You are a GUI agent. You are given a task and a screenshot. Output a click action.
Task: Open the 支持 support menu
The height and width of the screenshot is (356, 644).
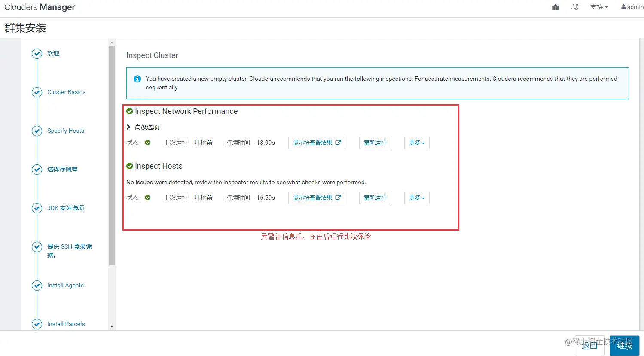599,7
